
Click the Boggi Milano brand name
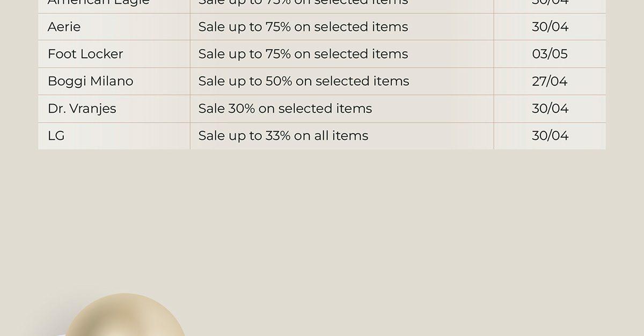90,81
